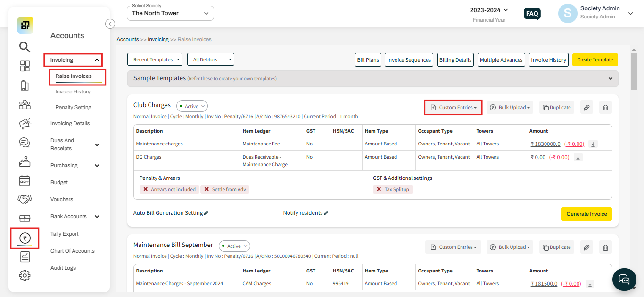Open the Select Society dropdown
644x297 pixels.
coord(170,13)
